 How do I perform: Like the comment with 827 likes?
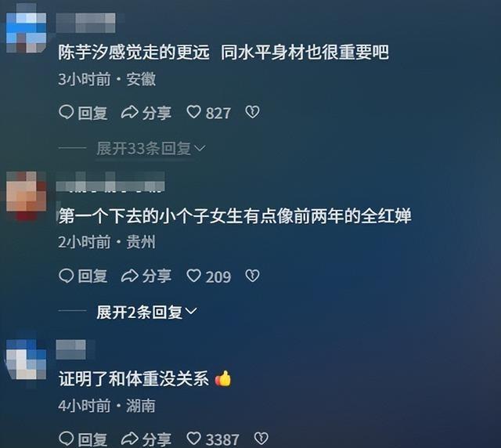[x=208, y=113]
